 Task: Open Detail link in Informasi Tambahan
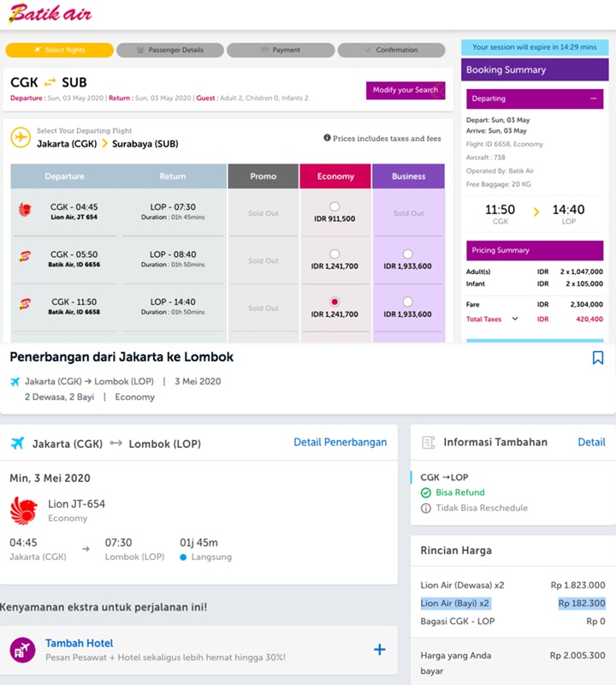tap(591, 442)
